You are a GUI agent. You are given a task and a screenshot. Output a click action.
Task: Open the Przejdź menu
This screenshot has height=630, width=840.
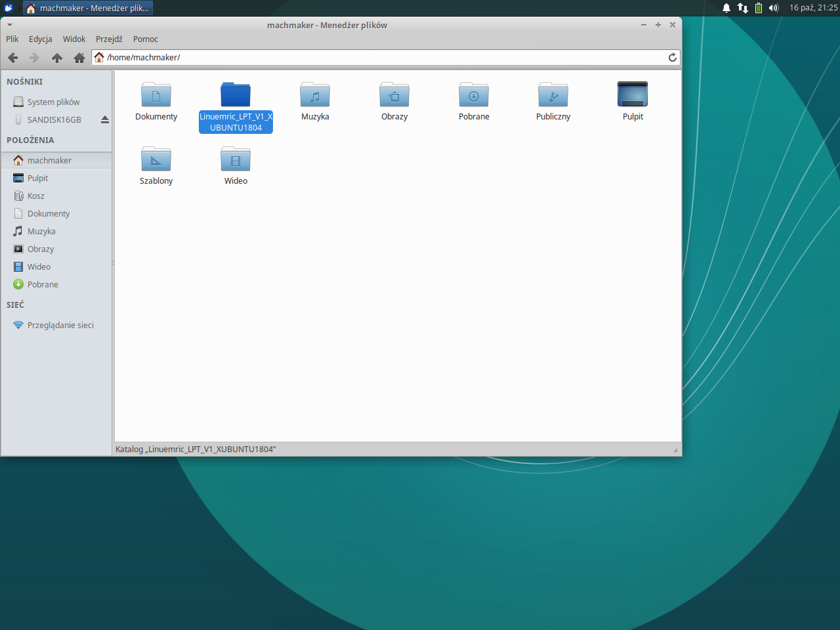pos(109,39)
